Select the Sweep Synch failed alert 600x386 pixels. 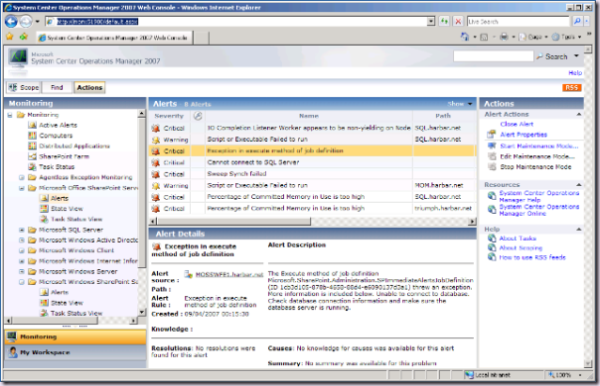pyautogui.click(x=312, y=174)
